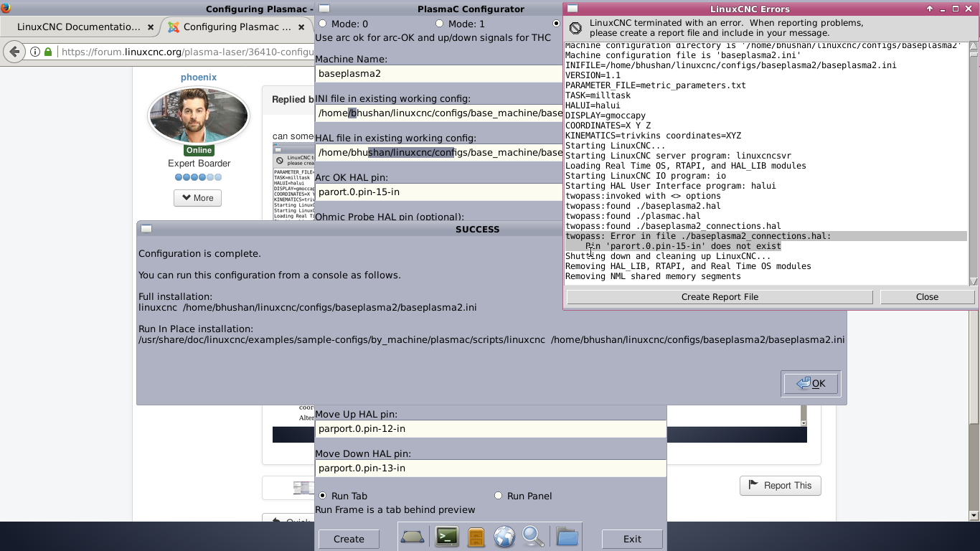Image resolution: width=980 pixels, height=551 pixels.
Task: Switch to the Configuring Plasmac forum tab
Action: (237, 27)
